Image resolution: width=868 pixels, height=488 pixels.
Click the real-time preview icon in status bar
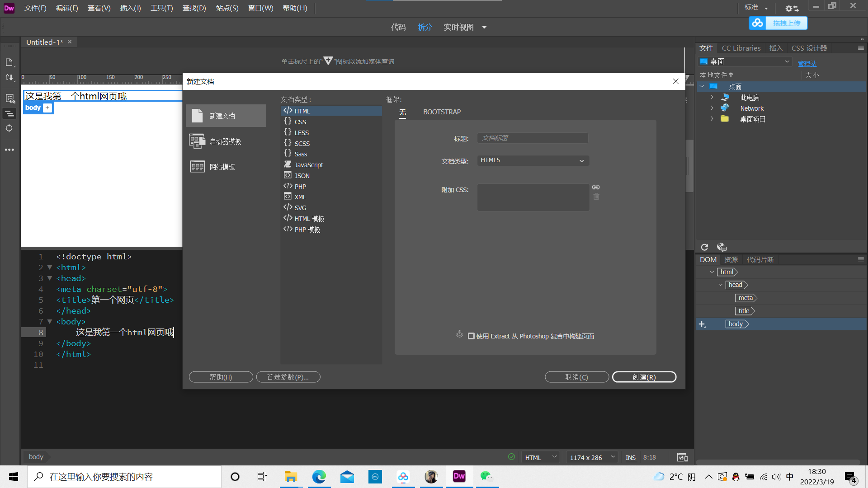coord(682,457)
